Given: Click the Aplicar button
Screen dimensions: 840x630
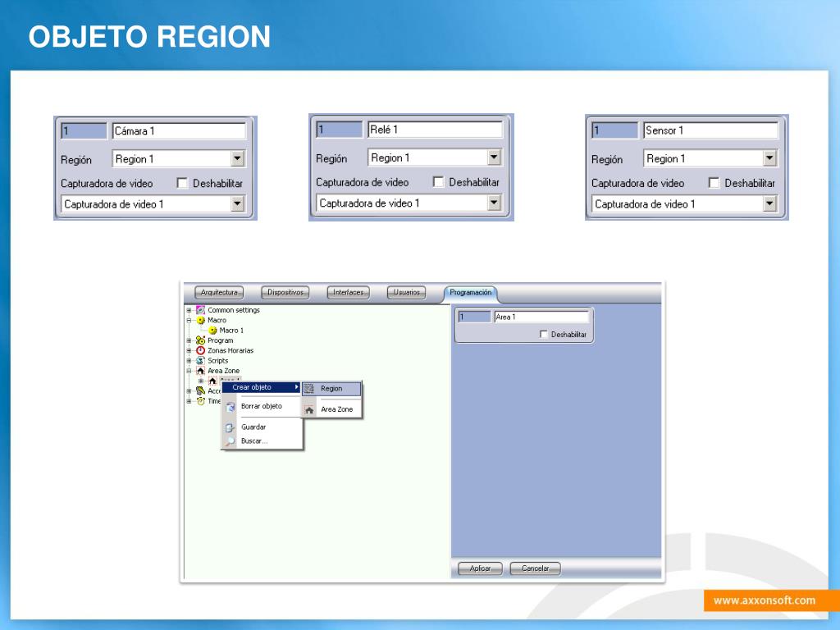Looking at the screenshot, I should [480, 568].
